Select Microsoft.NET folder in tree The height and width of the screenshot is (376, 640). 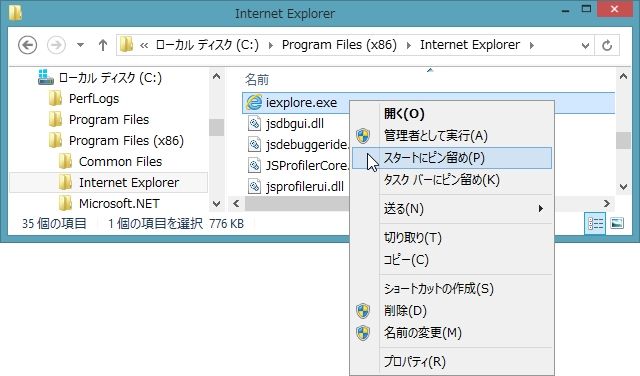119,203
